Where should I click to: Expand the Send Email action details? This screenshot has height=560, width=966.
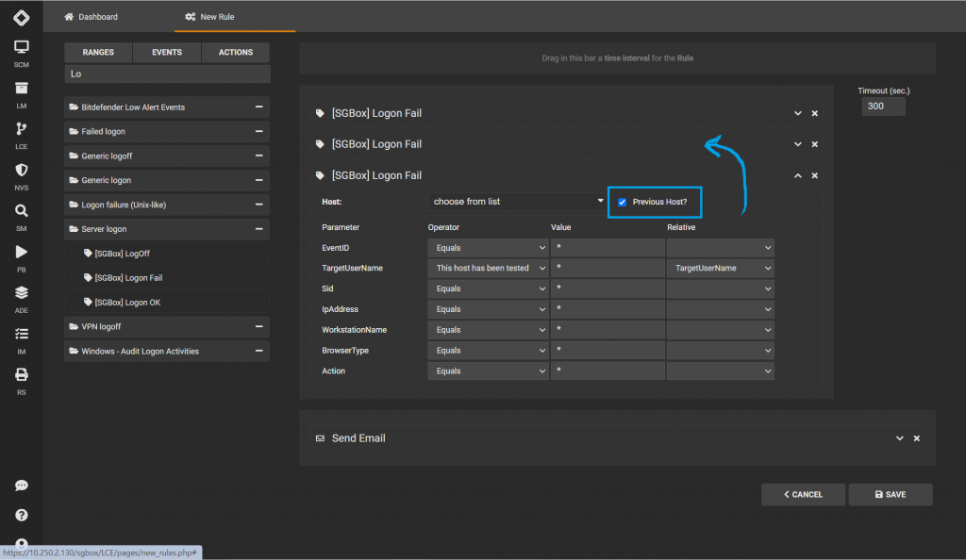(899, 438)
